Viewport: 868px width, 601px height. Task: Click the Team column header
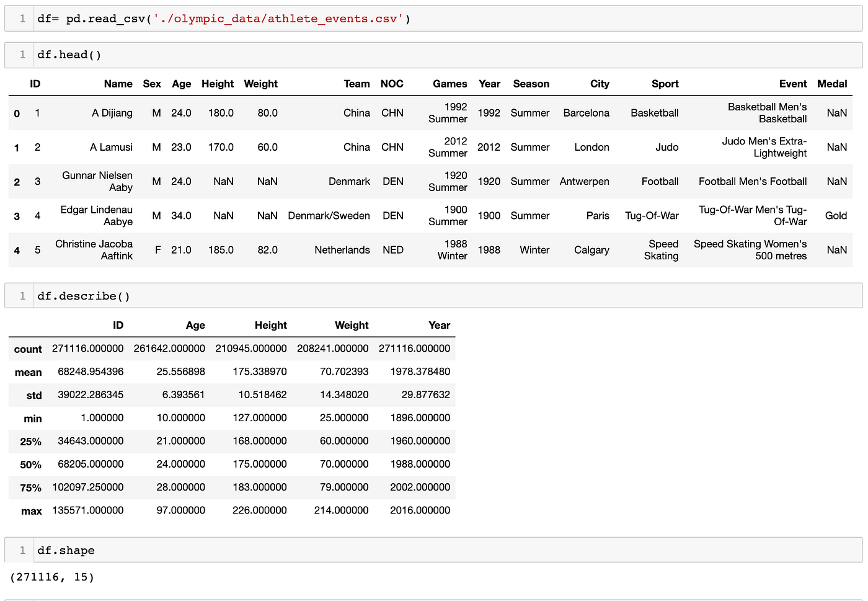tap(356, 84)
